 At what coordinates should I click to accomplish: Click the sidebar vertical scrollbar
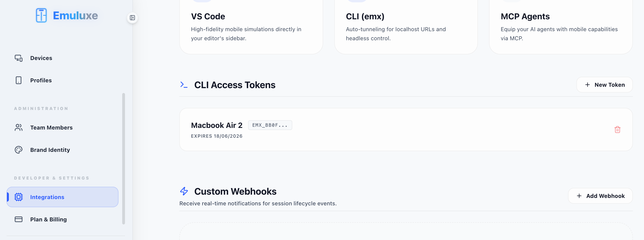tap(124, 159)
